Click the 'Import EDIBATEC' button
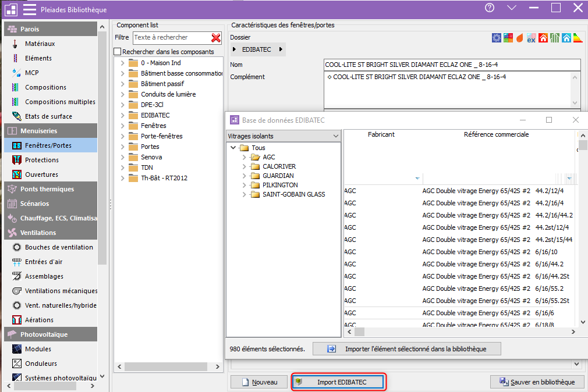Viewport: 588px width, 392px height. [338, 382]
